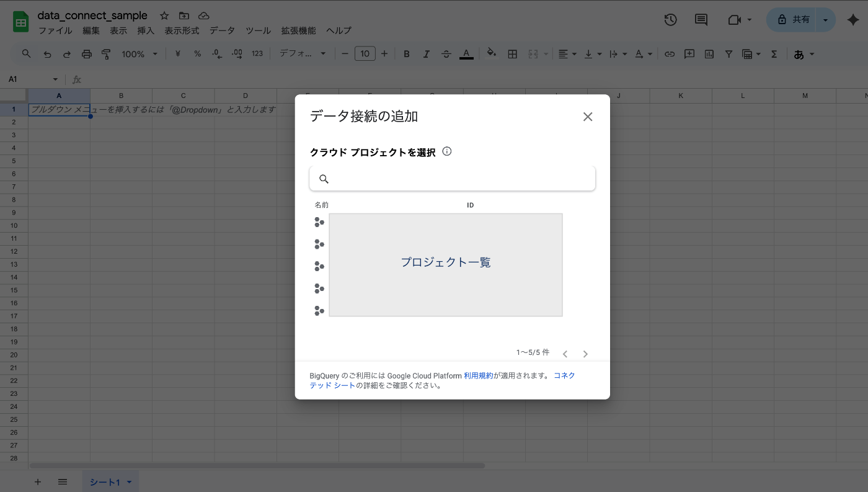Image resolution: width=868 pixels, height=492 pixels.
Task: Expand the share options arrow
Action: point(825,20)
